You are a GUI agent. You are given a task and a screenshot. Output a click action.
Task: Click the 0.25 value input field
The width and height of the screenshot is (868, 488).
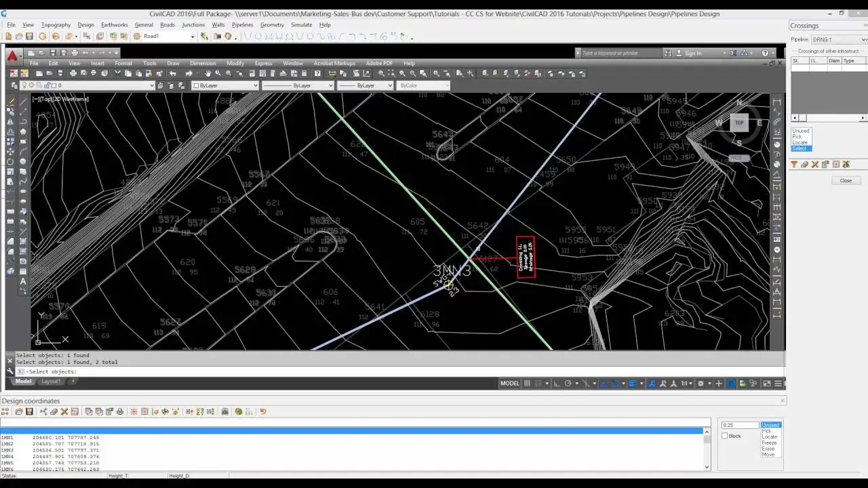click(740, 425)
